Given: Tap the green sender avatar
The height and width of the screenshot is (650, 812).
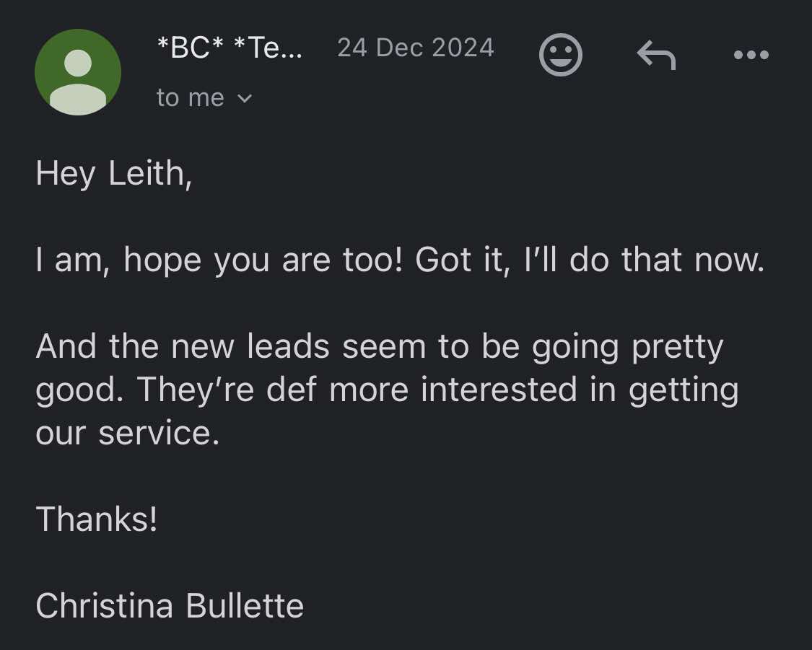Looking at the screenshot, I should click(78, 72).
